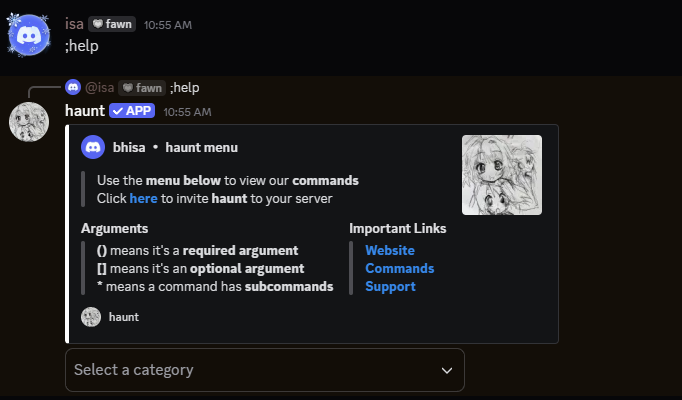
Task: Click the isa username on first message
Action: [74, 24]
